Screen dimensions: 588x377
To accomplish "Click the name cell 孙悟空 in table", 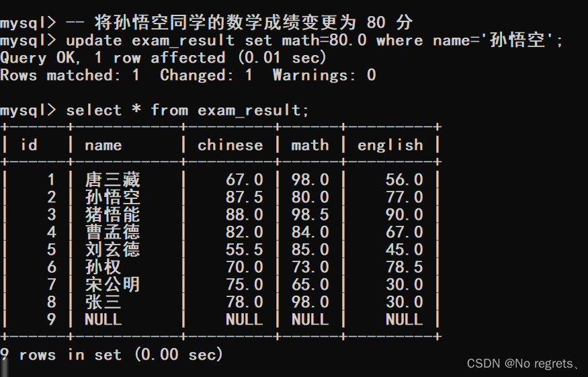I will (x=112, y=197).
